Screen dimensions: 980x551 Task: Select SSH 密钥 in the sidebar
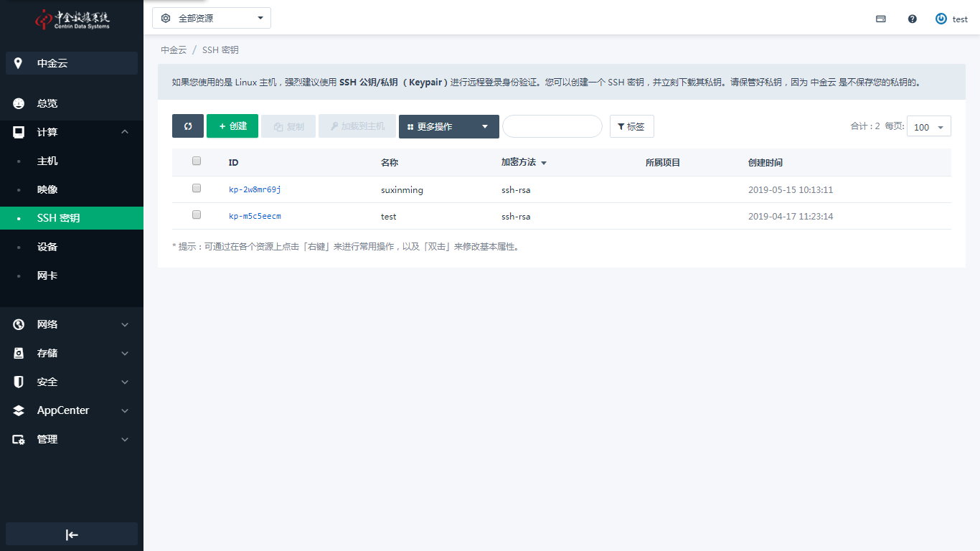click(72, 218)
